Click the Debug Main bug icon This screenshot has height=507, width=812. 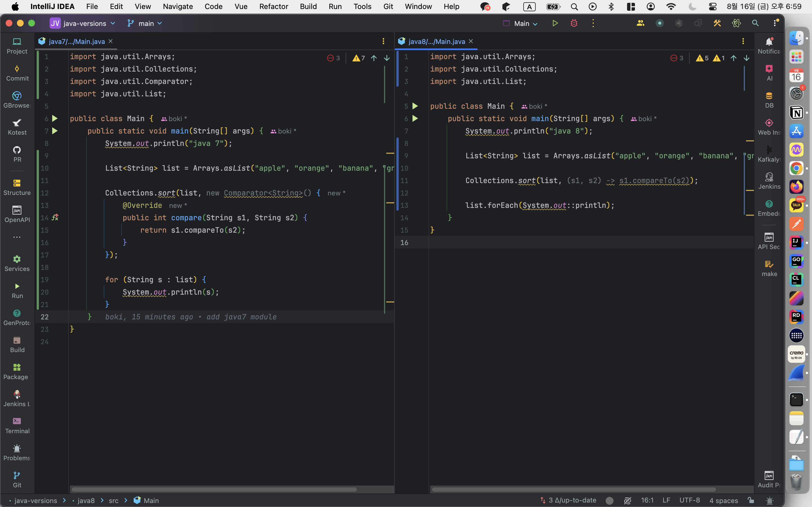574,23
